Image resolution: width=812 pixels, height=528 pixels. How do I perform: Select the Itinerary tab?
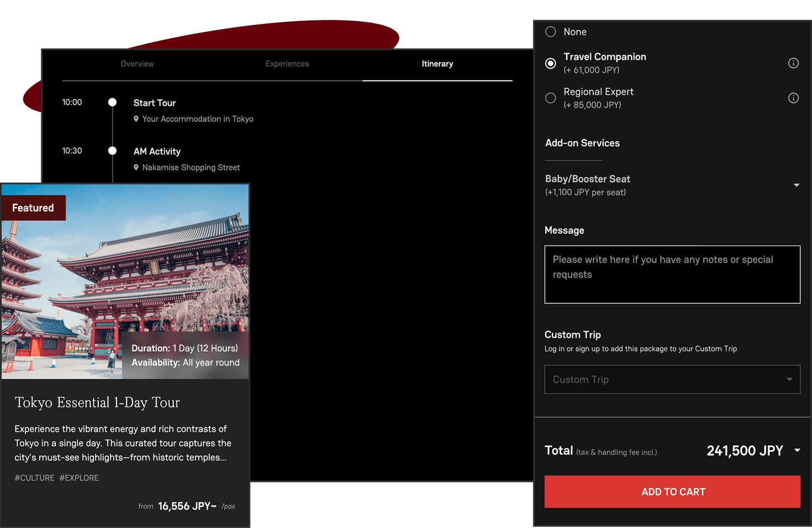pyautogui.click(x=437, y=64)
